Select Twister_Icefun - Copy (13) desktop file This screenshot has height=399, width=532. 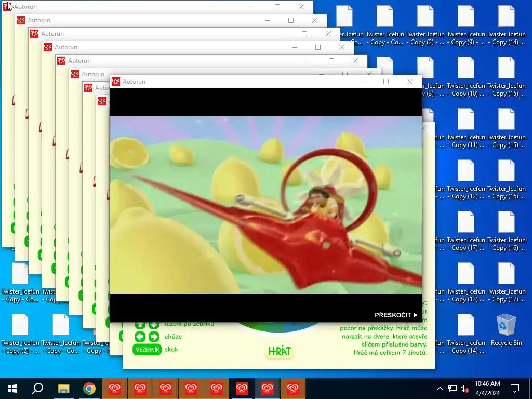point(466,283)
